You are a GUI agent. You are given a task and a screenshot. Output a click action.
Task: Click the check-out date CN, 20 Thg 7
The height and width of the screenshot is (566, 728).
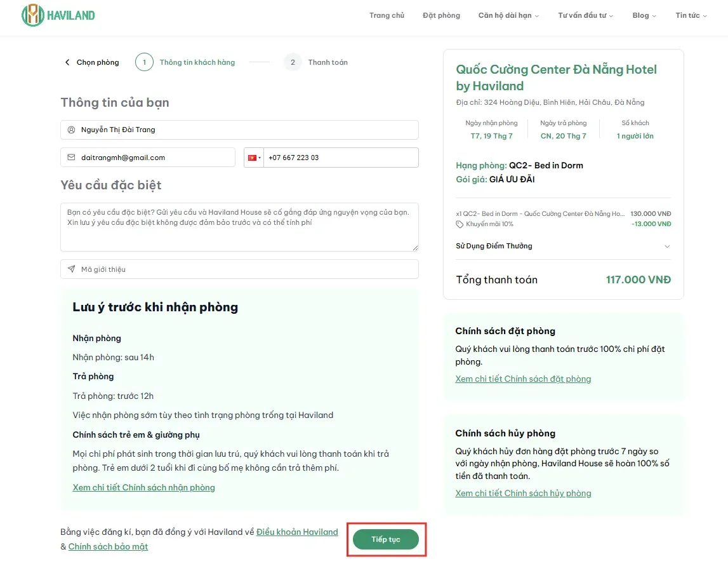click(563, 136)
